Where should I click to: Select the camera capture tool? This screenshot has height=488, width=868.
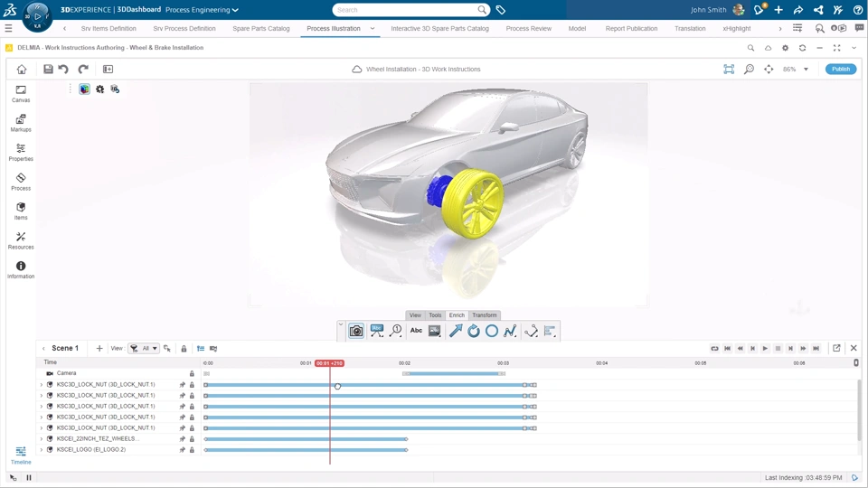356,331
